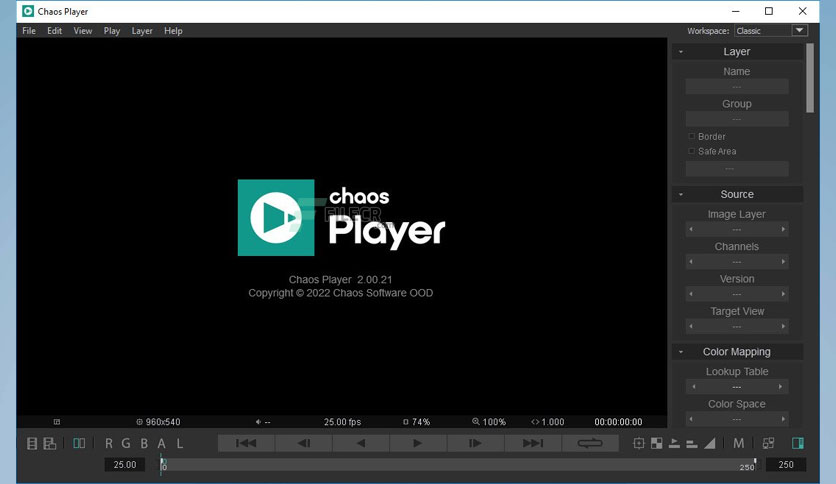Click the 250 end frame field
The height and width of the screenshot is (484, 836).
click(786, 465)
